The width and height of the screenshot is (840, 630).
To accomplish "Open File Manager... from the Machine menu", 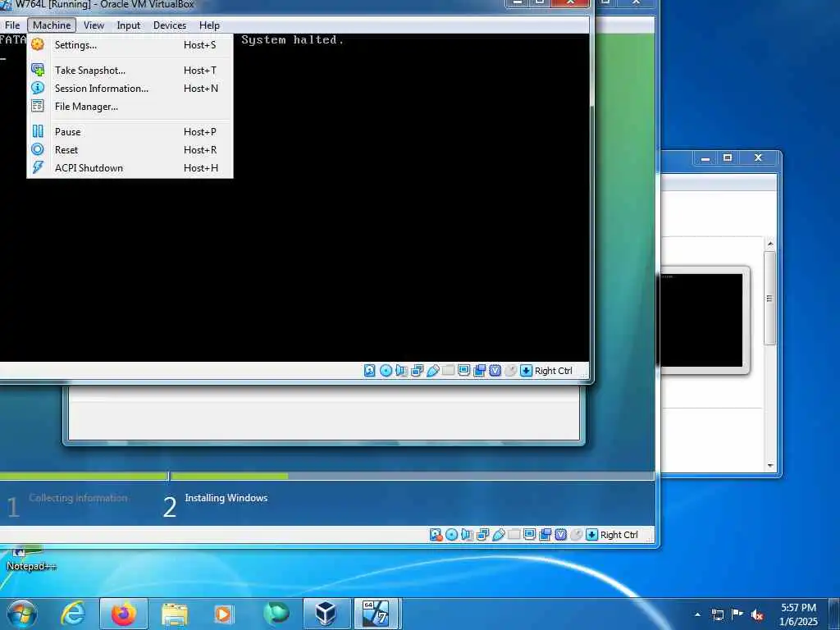I will pyautogui.click(x=130, y=106).
